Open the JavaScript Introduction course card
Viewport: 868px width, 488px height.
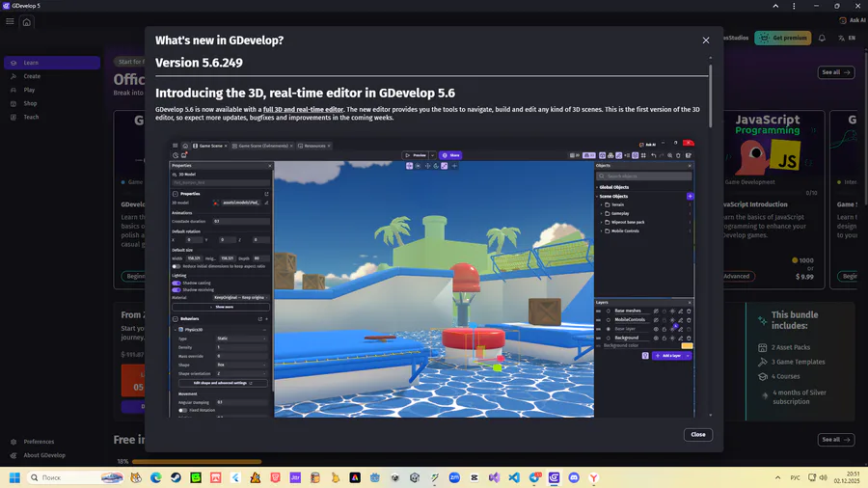pos(773,200)
